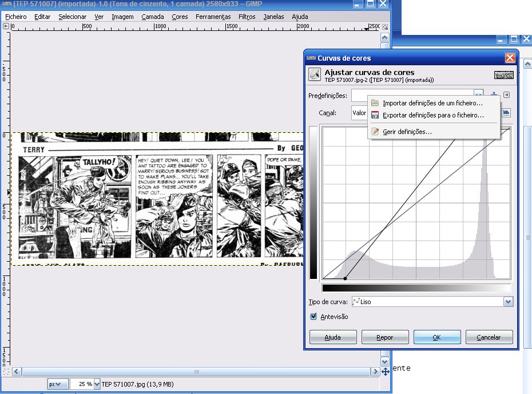Open the Ver menu
This screenshot has width=532, height=394.
[99, 17]
